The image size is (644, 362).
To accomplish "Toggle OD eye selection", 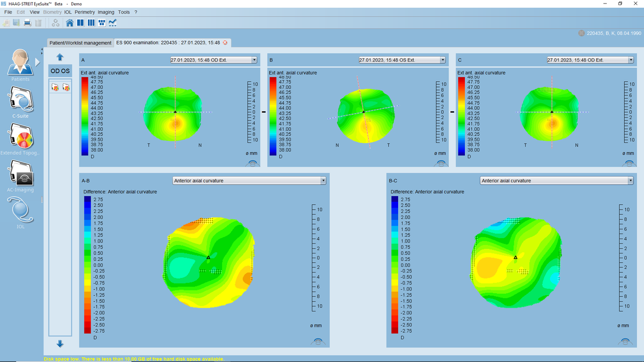I will point(55,71).
